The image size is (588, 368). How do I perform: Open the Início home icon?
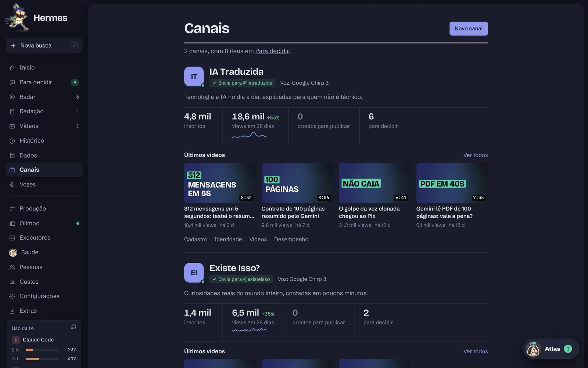pos(12,68)
